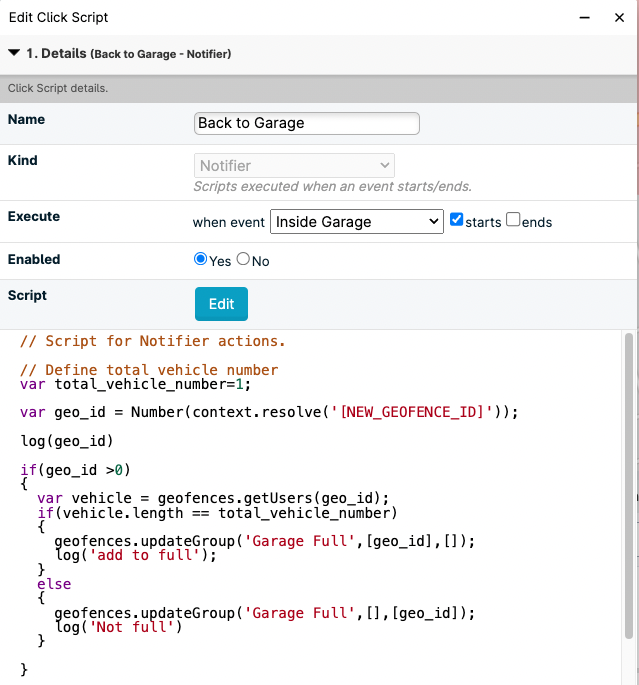Click the 'vehicle.length == total_vehicle_number' condition
Screen dimensions: 639x685
(226, 513)
